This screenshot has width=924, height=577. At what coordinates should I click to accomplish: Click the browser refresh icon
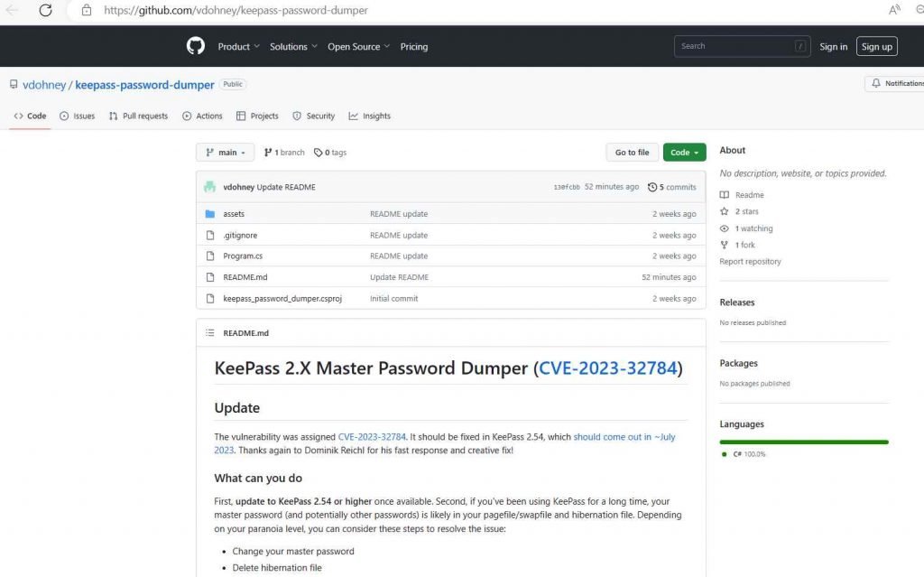point(45,10)
